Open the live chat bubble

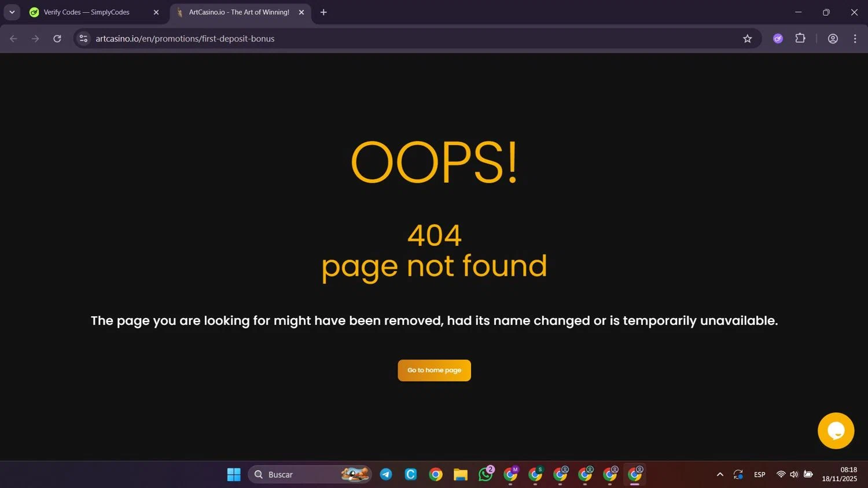pos(836,430)
